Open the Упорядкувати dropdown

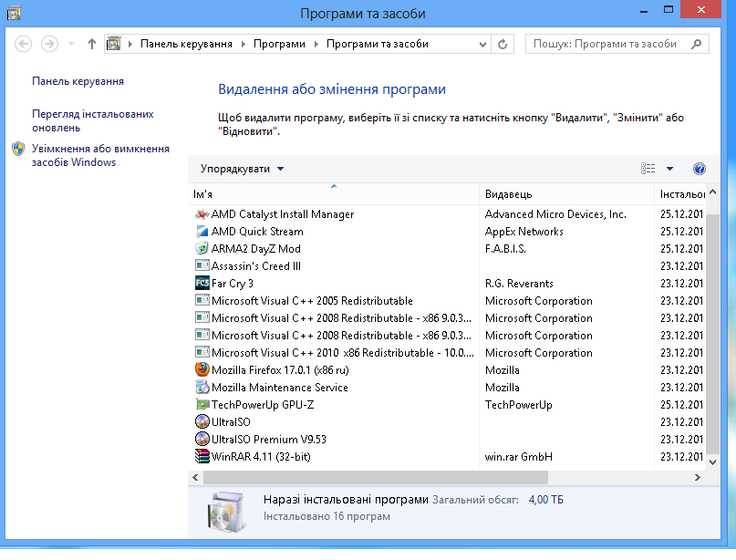242,169
